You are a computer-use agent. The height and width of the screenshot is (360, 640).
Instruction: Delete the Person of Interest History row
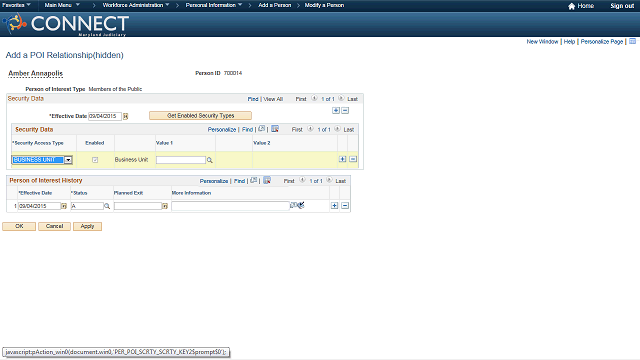point(345,206)
